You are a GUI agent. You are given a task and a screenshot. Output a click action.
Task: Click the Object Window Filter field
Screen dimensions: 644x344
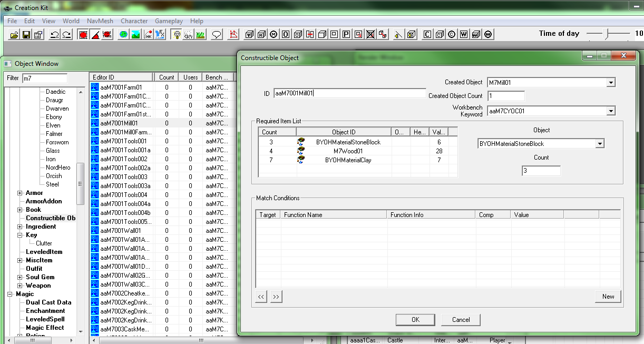click(x=45, y=78)
